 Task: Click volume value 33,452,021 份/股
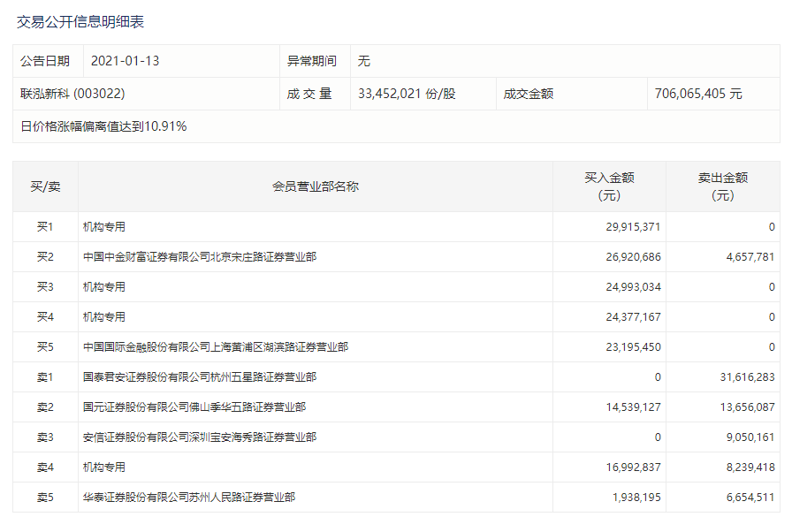tap(407, 94)
